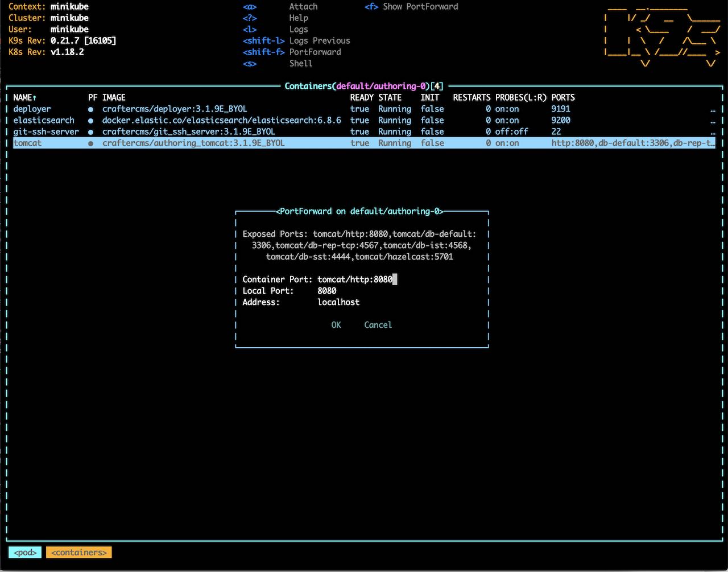Click port 9200 in elasticsearch row
Image resolution: width=728 pixels, height=572 pixels.
click(x=561, y=120)
